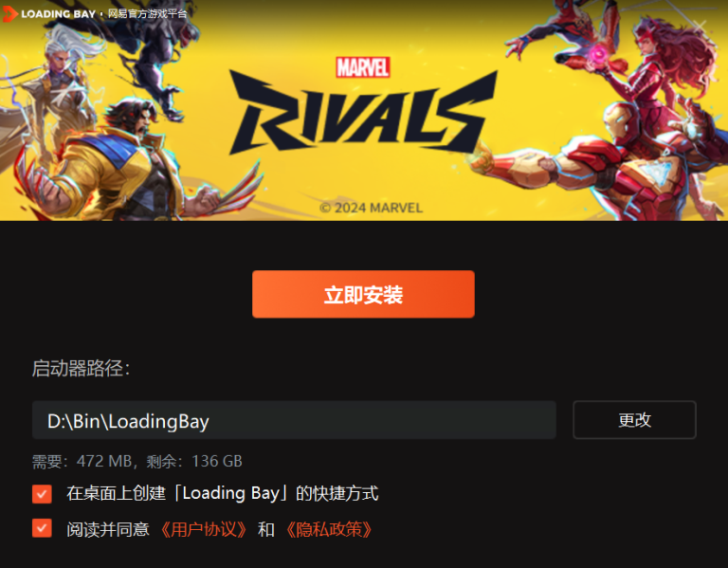Focus the D:\Bin\LoadingBay path field
This screenshot has height=568, width=728.
(294, 420)
